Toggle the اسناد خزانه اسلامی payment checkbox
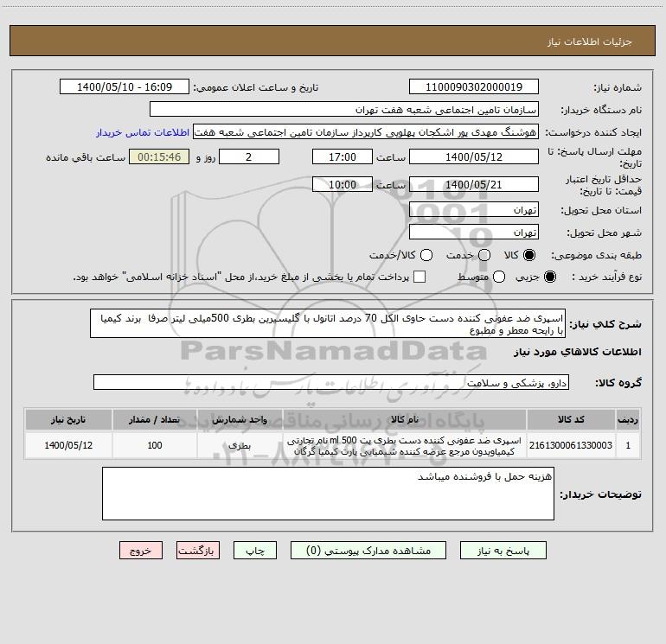This screenshot has width=666, height=644. (x=419, y=277)
